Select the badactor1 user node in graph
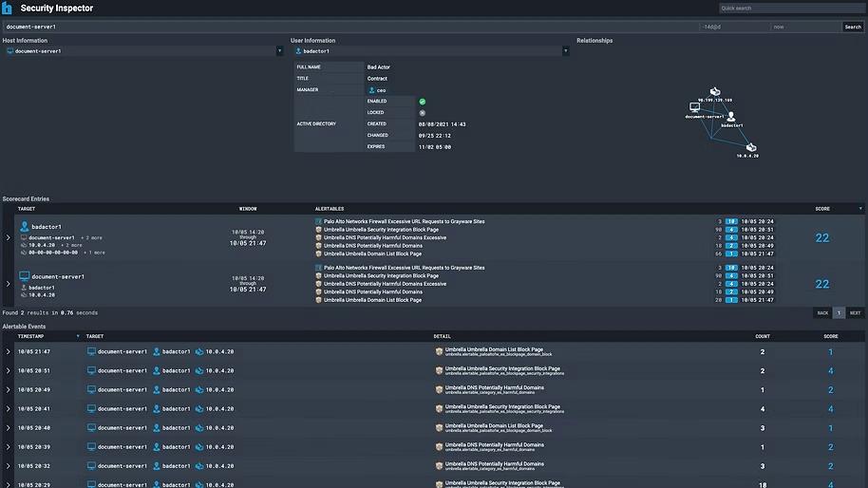 tap(730, 117)
